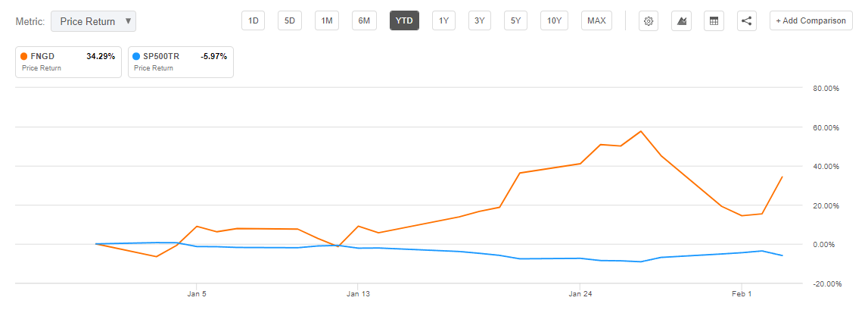Click the FNGD 34.29% return value
868x310 pixels.
tap(100, 56)
